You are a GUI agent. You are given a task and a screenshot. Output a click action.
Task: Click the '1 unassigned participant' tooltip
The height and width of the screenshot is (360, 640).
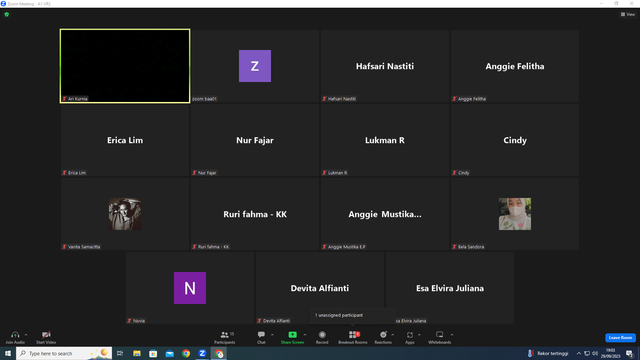[x=353, y=316]
